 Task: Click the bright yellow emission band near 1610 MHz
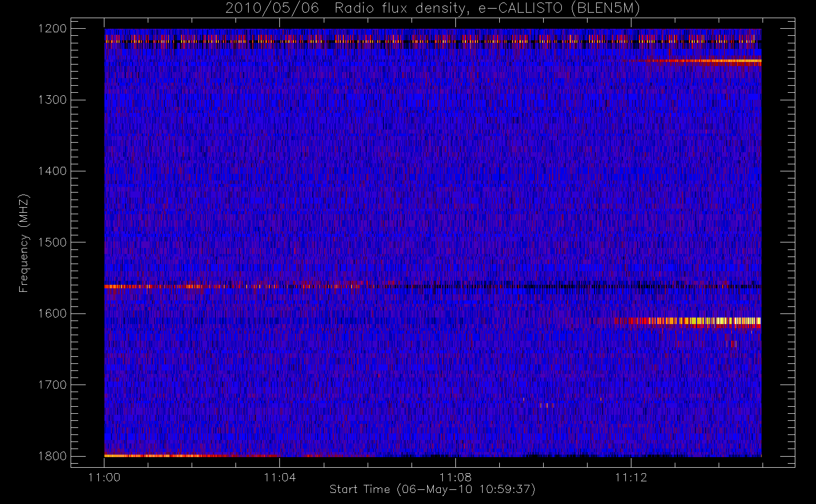(688, 321)
